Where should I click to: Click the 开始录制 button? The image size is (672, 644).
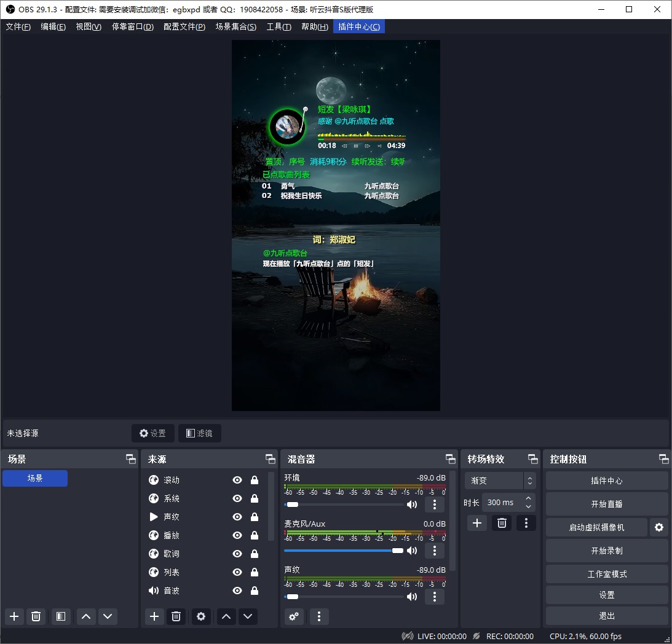[606, 551]
